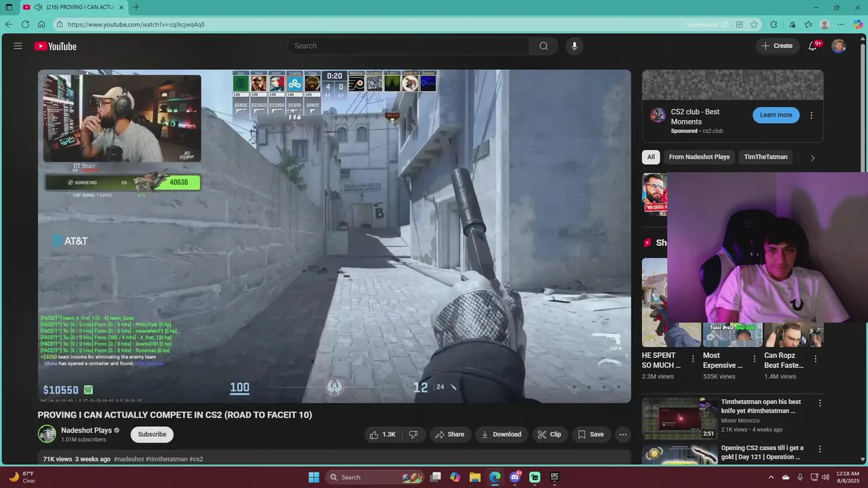Open Copilot in Edge sidebar

point(859,24)
